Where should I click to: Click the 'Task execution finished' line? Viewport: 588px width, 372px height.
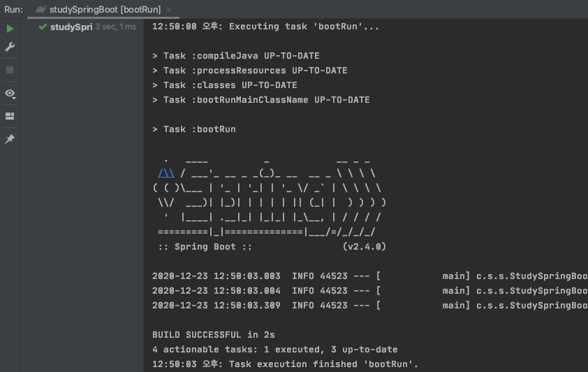click(284, 364)
